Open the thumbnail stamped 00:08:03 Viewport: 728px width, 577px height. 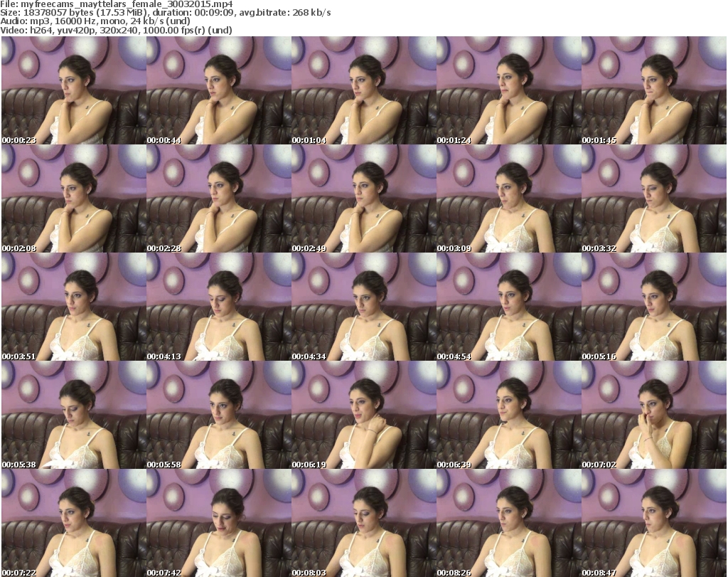[x=363, y=523]
